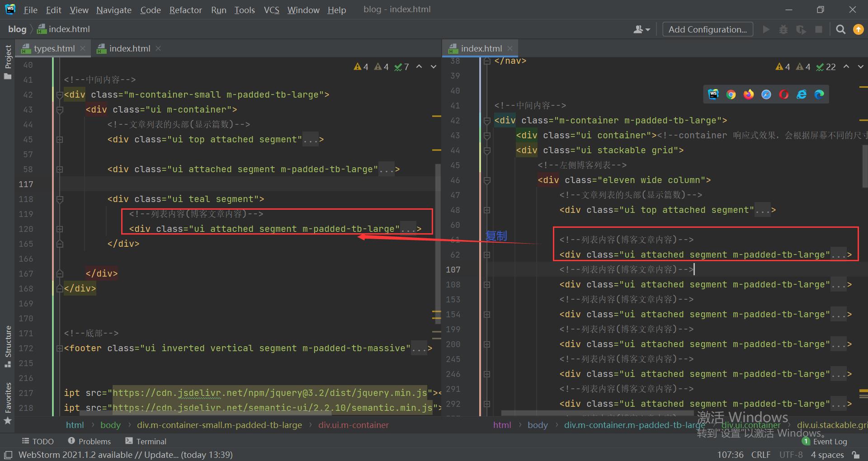Click the Debug bug icon

click(783, 29)
